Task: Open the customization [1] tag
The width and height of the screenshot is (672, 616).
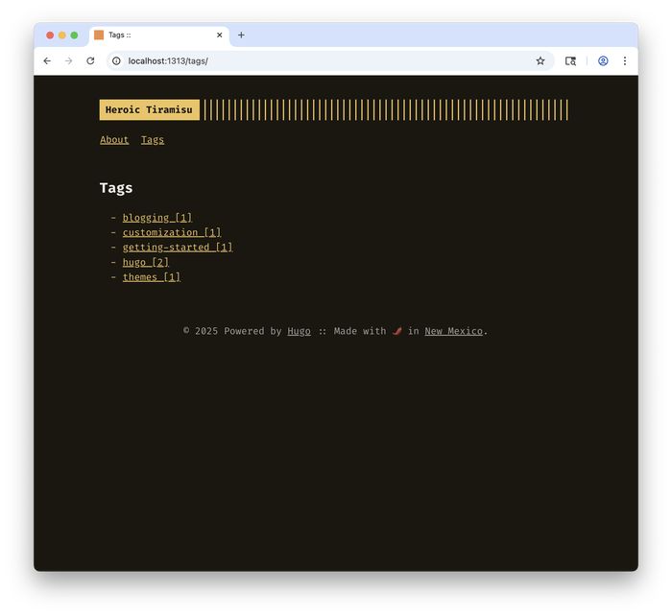Action: [x=172, y=232]
